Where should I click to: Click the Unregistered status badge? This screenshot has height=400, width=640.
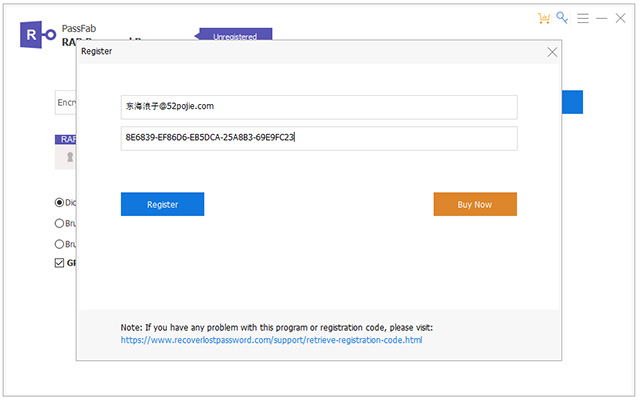[x=235, y=36]
